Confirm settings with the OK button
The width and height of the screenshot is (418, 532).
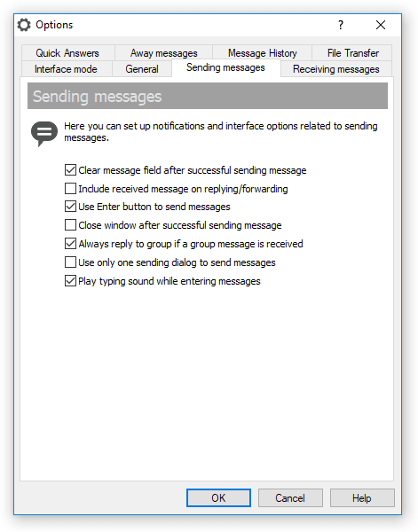coord(218,497)
